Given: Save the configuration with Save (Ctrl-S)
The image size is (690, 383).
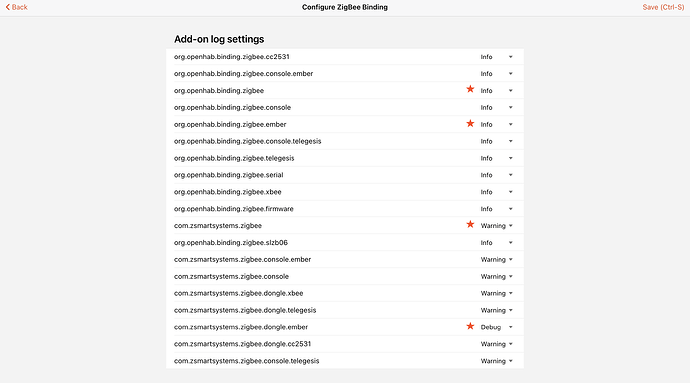Looking at the screenshot, I should click(x=663, y=7).
